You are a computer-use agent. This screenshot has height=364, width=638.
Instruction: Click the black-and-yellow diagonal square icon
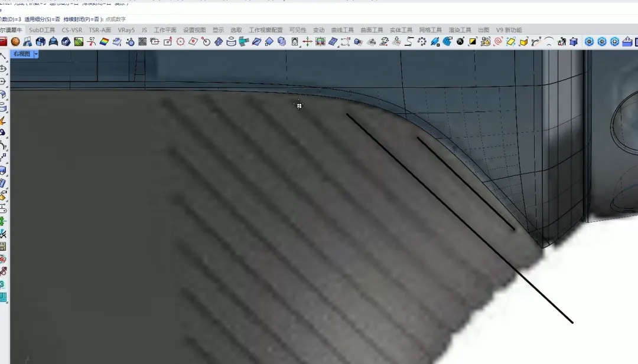pyautogui.click(x=473, y=41)
